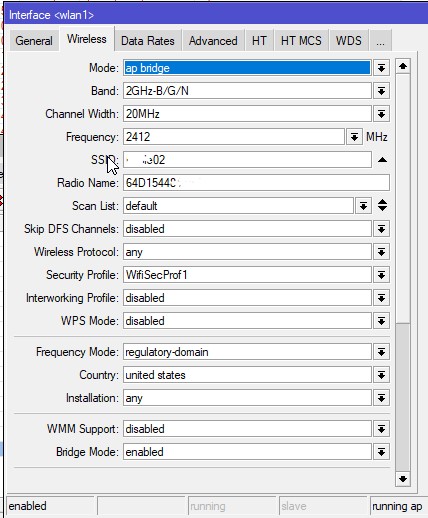Click the Mode field showing ap bridge
428x518 pixels.
[x=247, y=68]
